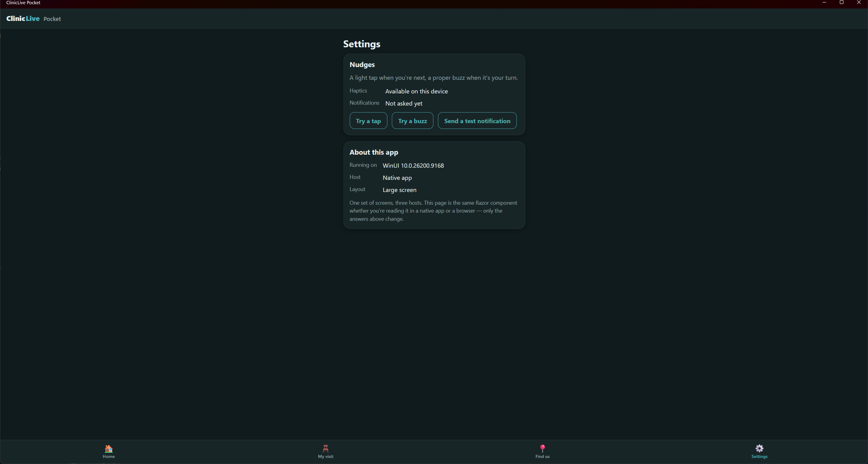868x464 pixels.
Task: Open the My visit chair icon
Action: 326,449
